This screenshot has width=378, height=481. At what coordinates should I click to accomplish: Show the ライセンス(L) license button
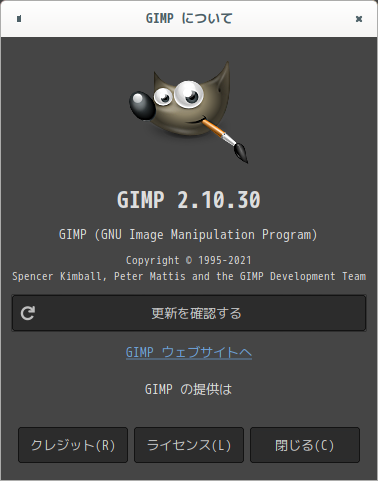coord(189,445)
